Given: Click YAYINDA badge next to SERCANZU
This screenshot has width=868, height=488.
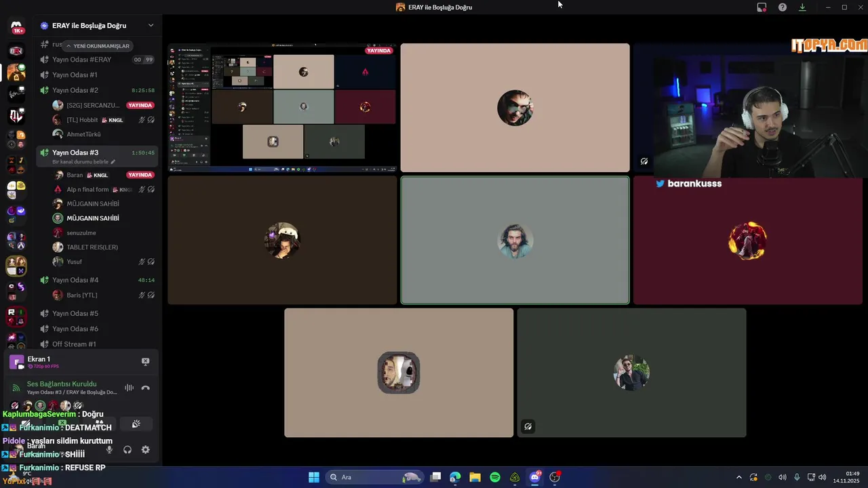Looking at the screenshot, I should [x=140, y=105].
